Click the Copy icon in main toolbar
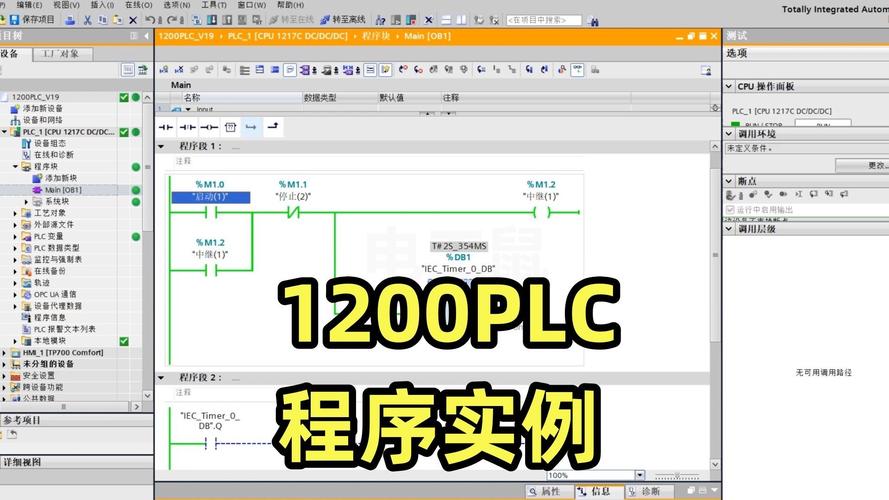Screen dimensions: 889x500 pos(103,20)
